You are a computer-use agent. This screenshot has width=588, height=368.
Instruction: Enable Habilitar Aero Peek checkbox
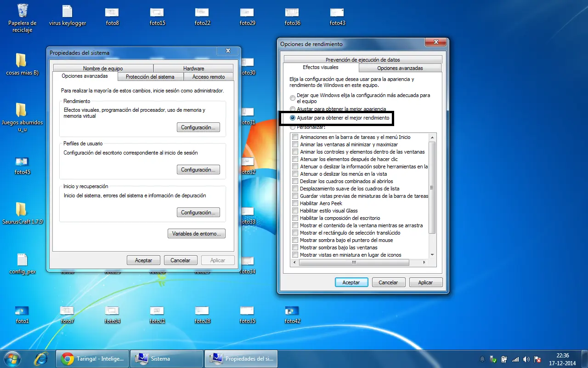tap(295, 203)
